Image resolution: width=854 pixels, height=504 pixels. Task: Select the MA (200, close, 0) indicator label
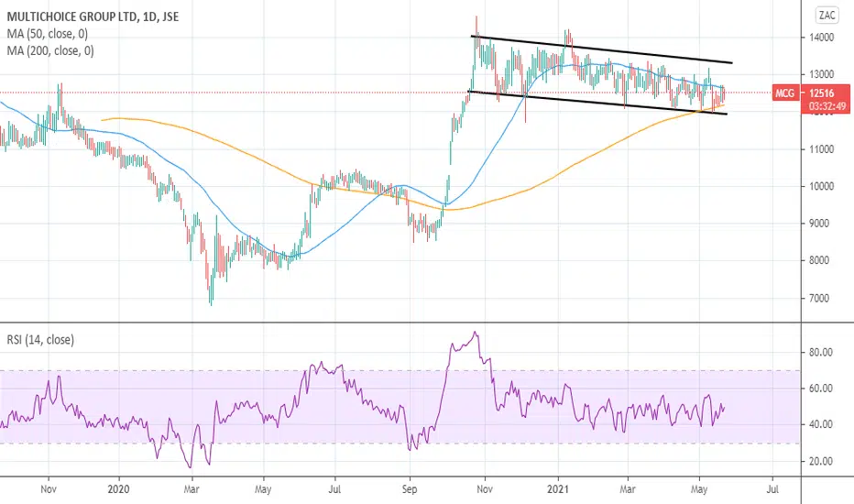[x=50, y=50]
